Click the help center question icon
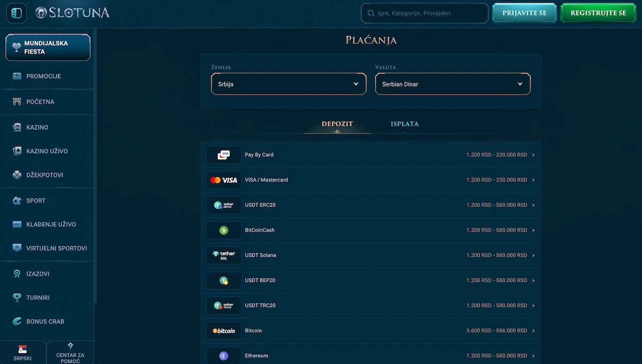The width and height of the screenshot is (642, 364). pos(70,346)
